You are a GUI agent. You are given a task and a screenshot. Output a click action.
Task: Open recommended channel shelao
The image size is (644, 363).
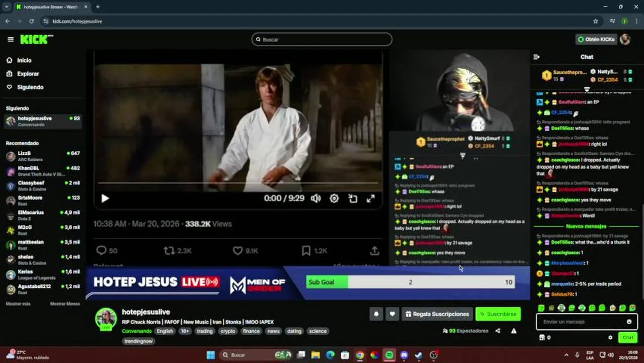43,260
